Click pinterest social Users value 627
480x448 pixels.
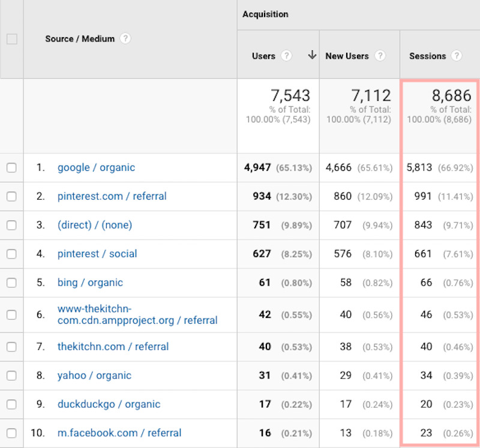pyautogui.click(x=262, y=254)
